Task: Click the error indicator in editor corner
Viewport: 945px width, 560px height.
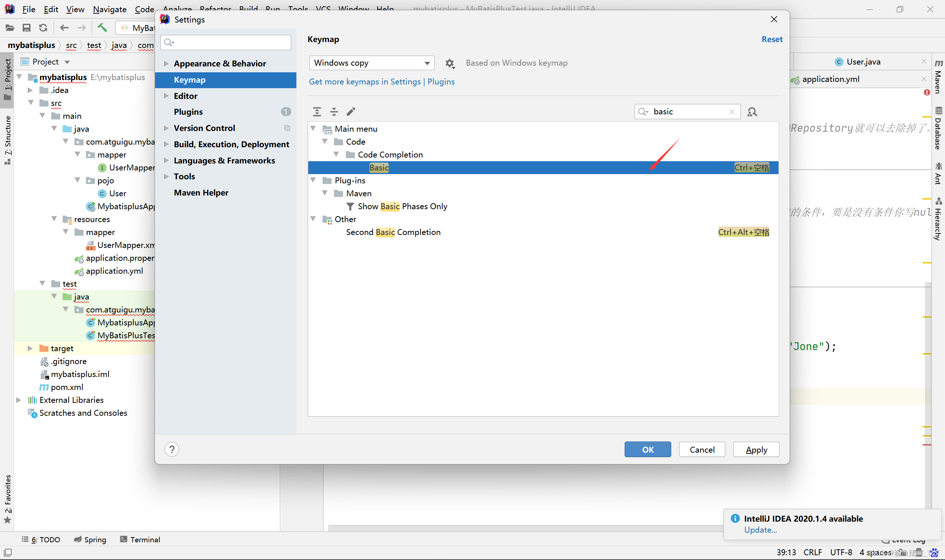Action: pyautogui.click(x=927, y=93)
